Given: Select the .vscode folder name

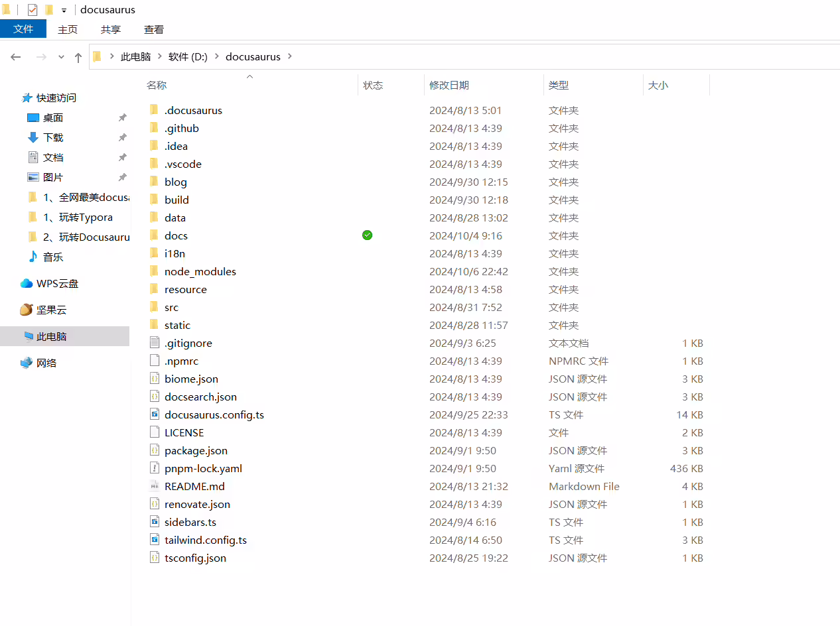Looking at the screenshot, I should click(x=182, y=164).
